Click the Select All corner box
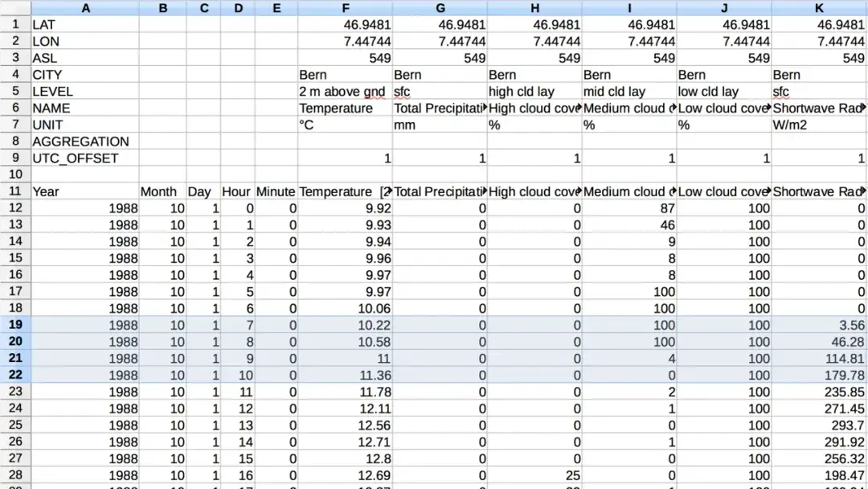 15,8
